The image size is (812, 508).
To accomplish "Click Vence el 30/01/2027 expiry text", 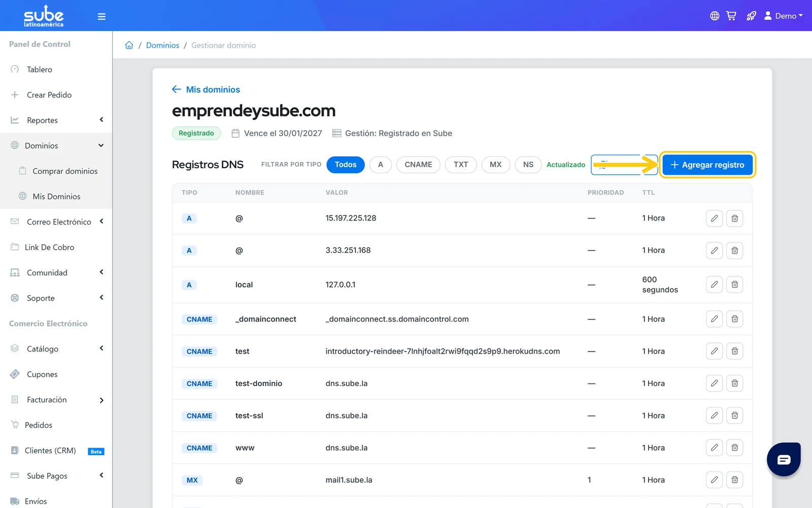I will click(283, 133).
